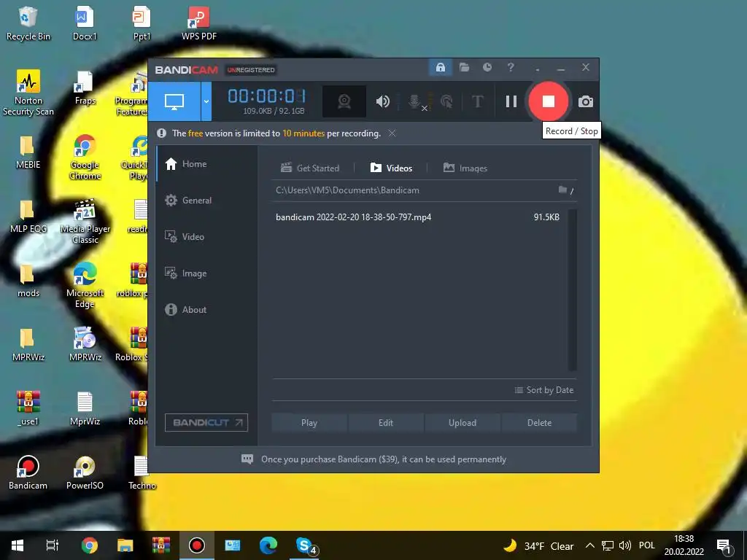
Task: Click the video list scrollbar
Action: point(573,289)
